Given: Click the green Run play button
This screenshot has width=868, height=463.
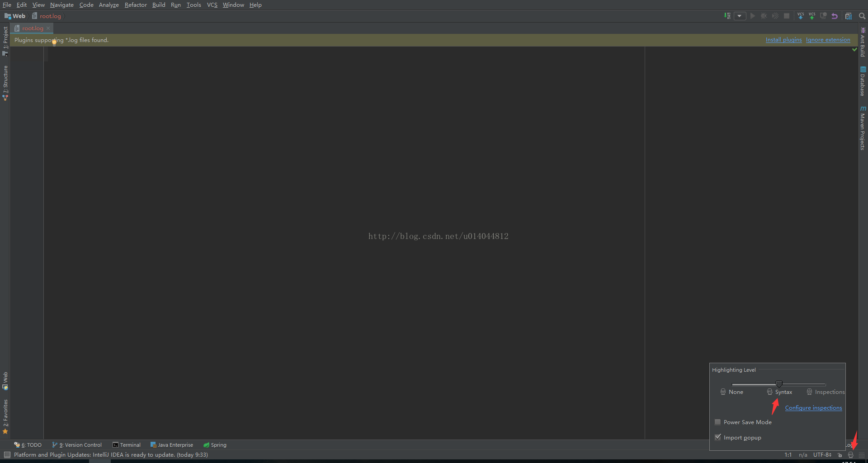Looking at the screenshot, I should click(x=753, y=16).
